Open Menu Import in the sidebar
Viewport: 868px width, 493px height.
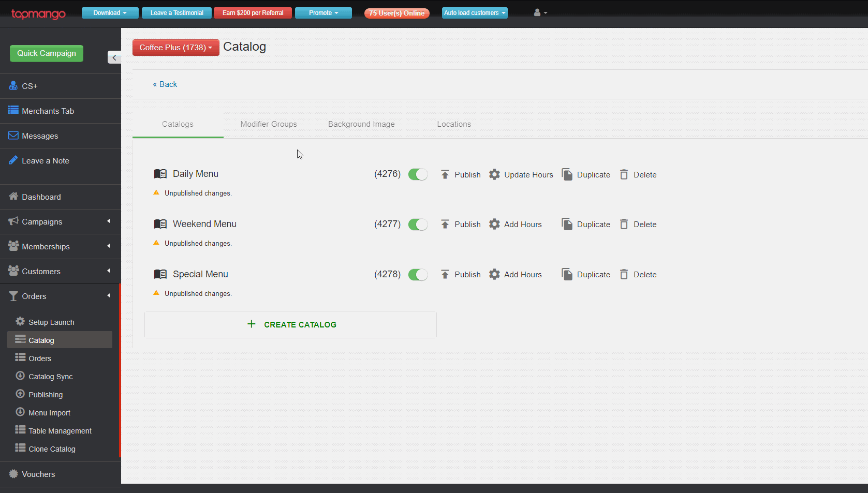(x=49, y=412)
